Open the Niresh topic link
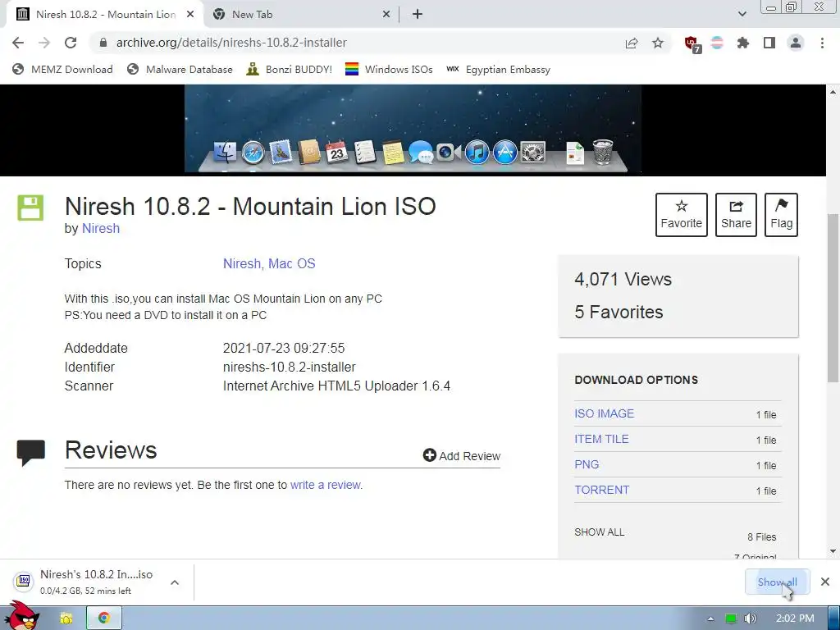Image resolution: width=840 pixels, height=630 pixels. click(242, 263)
